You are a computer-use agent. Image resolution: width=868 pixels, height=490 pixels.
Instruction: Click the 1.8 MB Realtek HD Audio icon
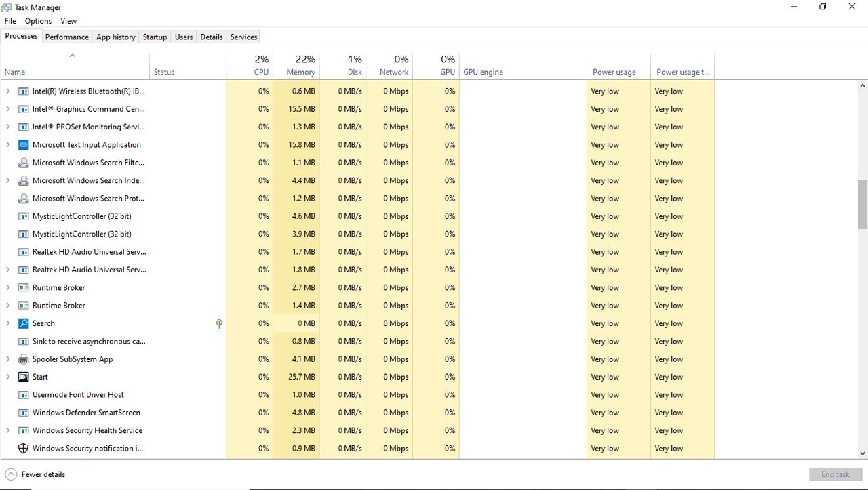24,270
